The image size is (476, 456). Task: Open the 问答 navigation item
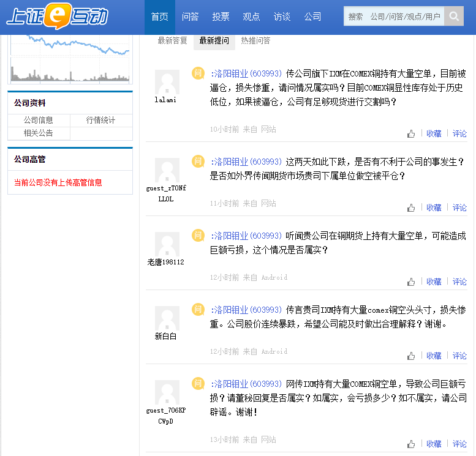tap(191, 17)
